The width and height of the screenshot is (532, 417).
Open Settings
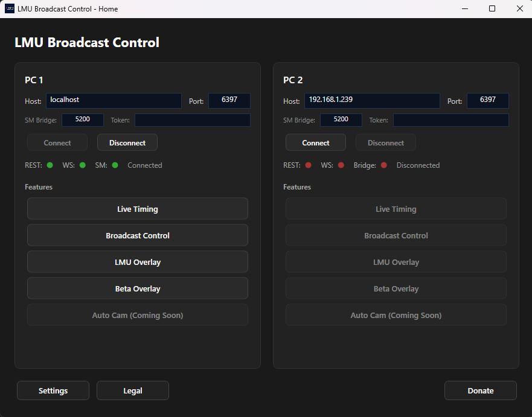[53, 390]
